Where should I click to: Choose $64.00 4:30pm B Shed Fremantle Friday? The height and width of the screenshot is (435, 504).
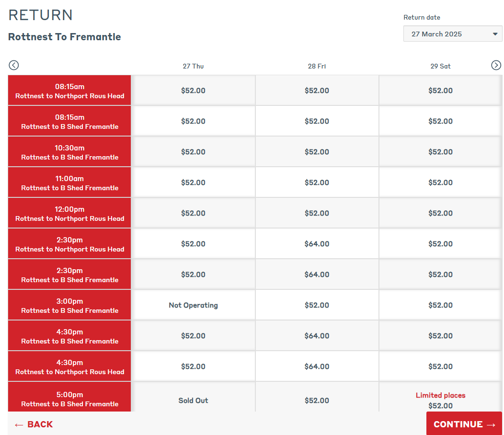(x=317, y=336)
